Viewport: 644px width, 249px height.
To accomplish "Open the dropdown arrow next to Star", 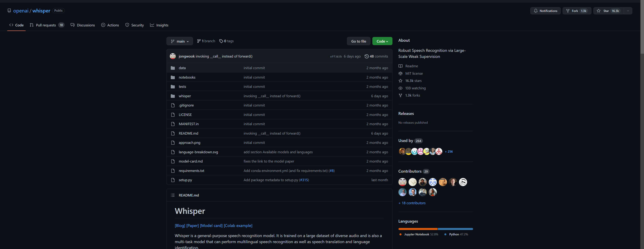I will click(x=628, y=11).
